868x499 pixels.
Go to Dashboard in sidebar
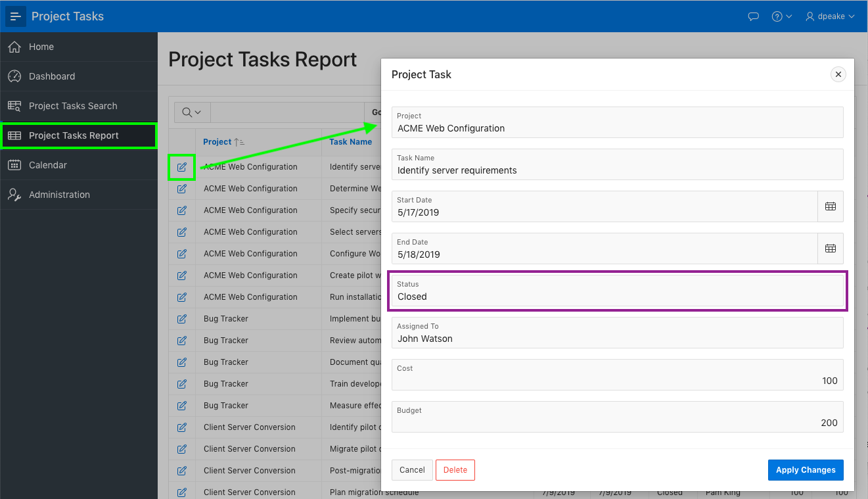click(52, 76)
